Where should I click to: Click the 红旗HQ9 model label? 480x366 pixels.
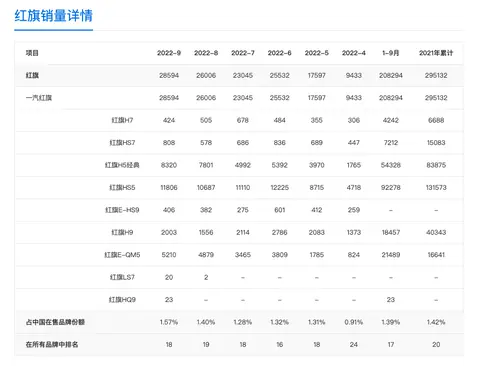pos(122,300)
